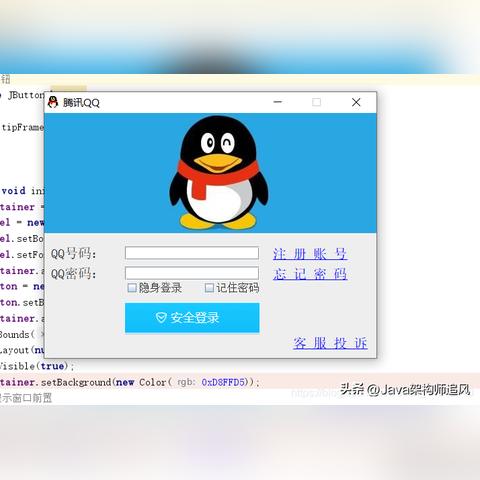Click the penguin icon in the title bar
The width and height of the screenshot is (480, 480).
[53, 102]
